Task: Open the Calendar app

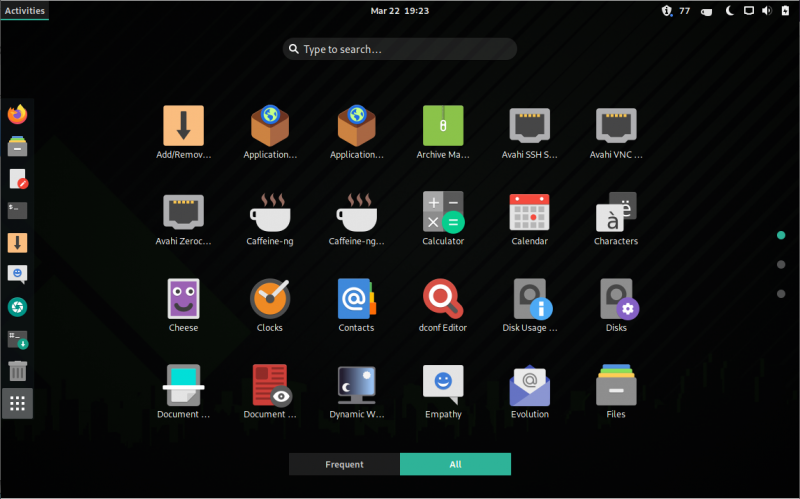Action: click(x=530, y=219)
